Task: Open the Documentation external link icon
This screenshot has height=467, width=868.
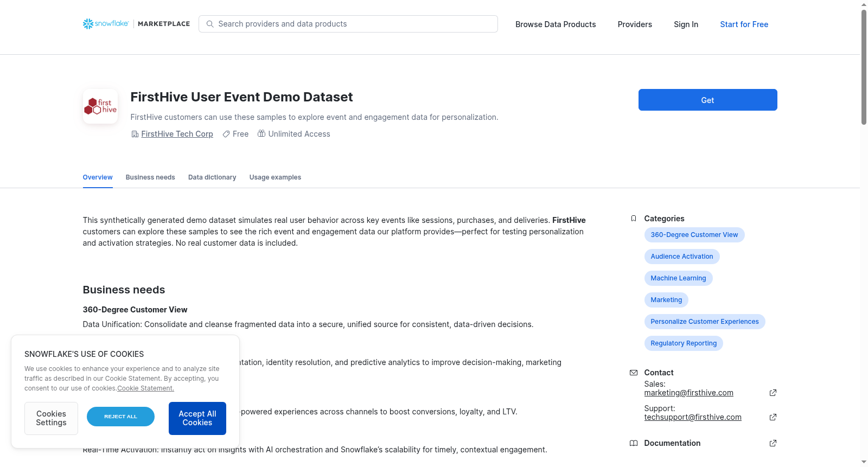Action: (x=773, y=443)
